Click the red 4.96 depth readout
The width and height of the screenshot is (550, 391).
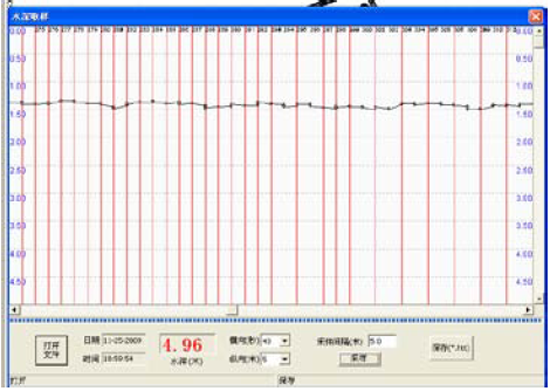[183, 345]
